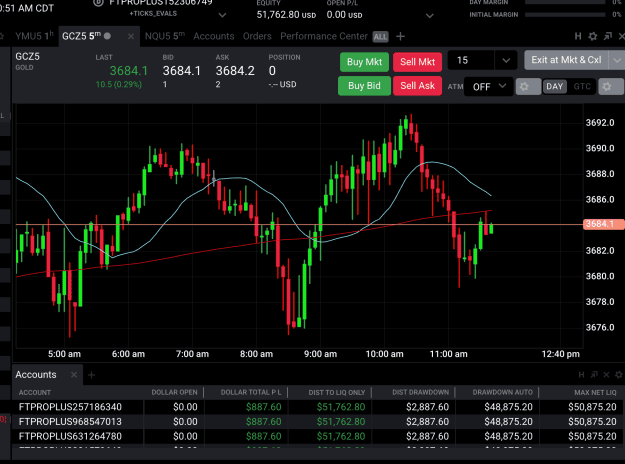
Task: Switch to YMU5 1h chart tab
Action: click(34, 36)
